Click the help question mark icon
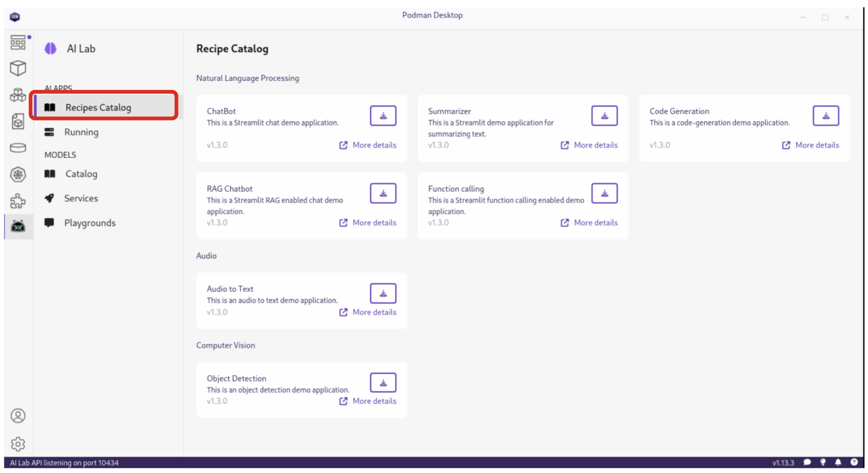This screenshot has height=473, width=868. pos(854,462)
